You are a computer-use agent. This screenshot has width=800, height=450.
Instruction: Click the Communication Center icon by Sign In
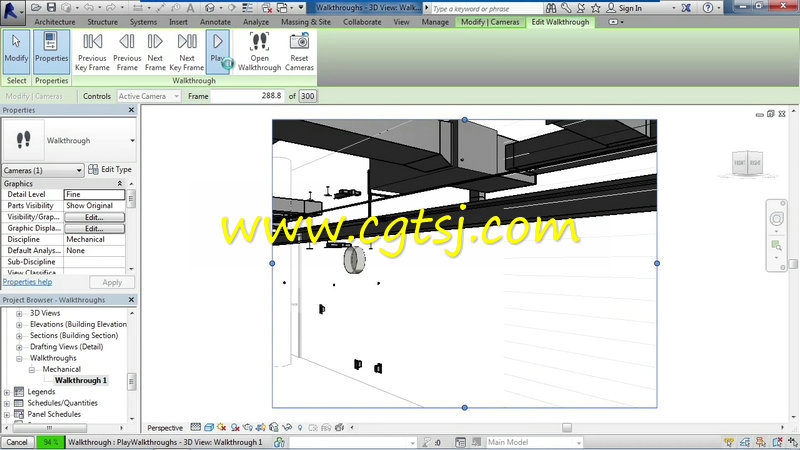[581, 8]
